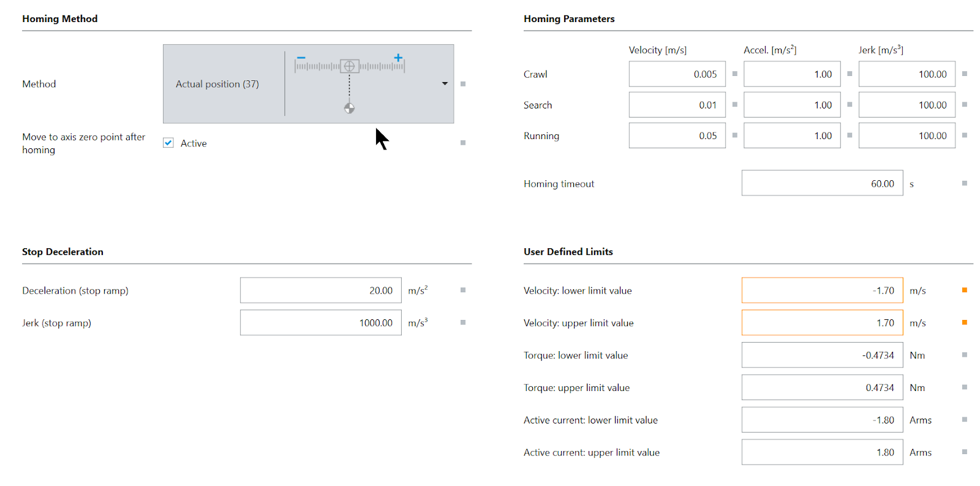Click the gray marker next to Homing timeout
Viewport: 980px width, 486px height.
(x=965, y=183)
